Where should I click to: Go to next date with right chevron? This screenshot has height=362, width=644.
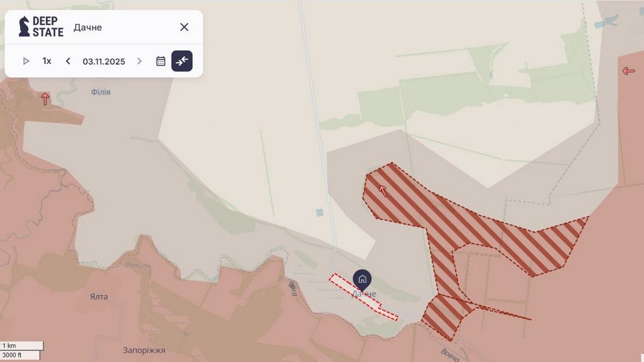click(140, 61)
